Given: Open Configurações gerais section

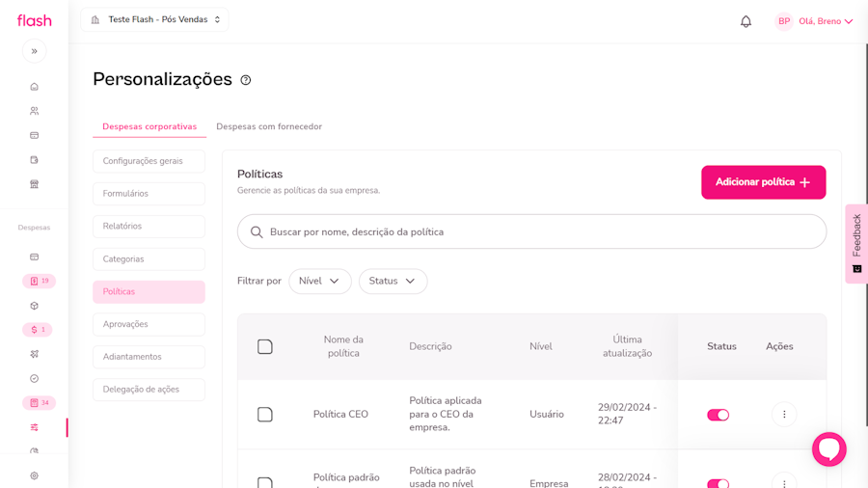Looking at the screenshot, I should (149, 161).
